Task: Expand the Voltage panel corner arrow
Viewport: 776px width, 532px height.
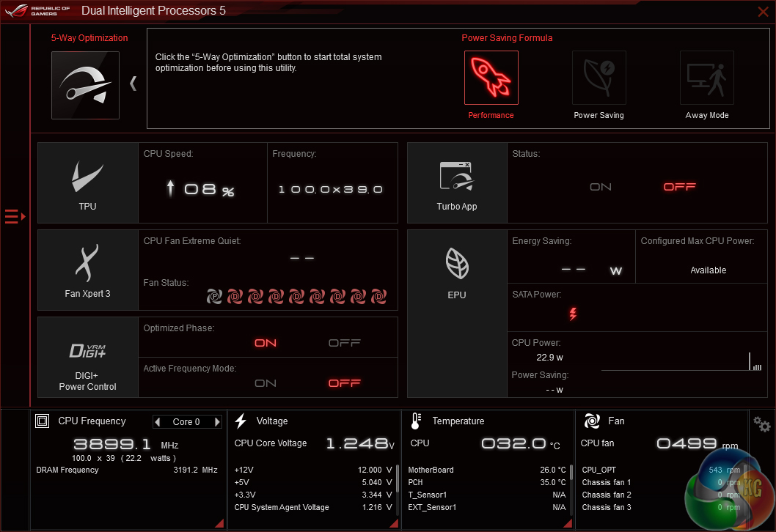Action: (x=393, y=523)
